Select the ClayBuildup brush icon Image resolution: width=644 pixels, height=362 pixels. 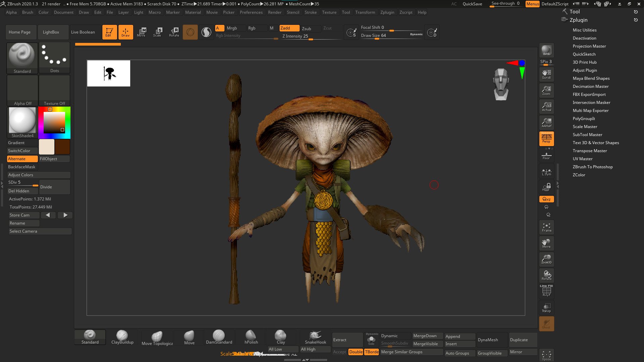click(x=122, y=335)
